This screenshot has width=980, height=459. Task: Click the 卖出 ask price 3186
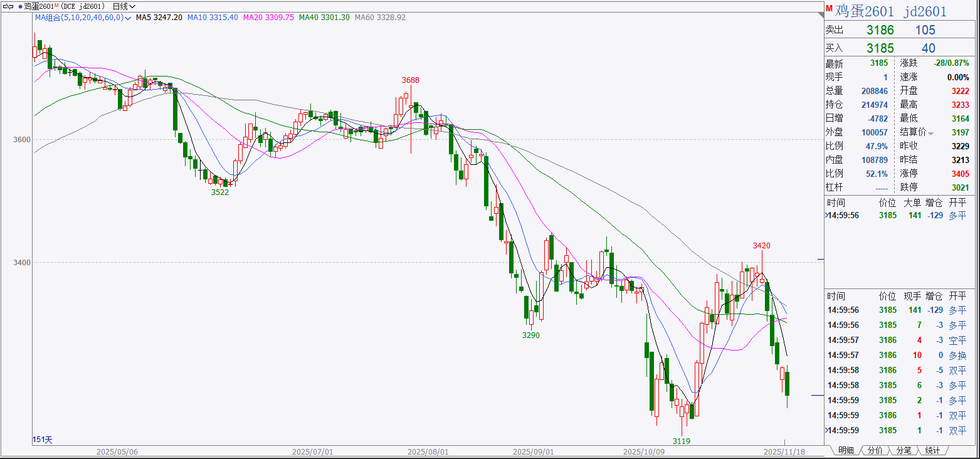click(x=879, y=30)
